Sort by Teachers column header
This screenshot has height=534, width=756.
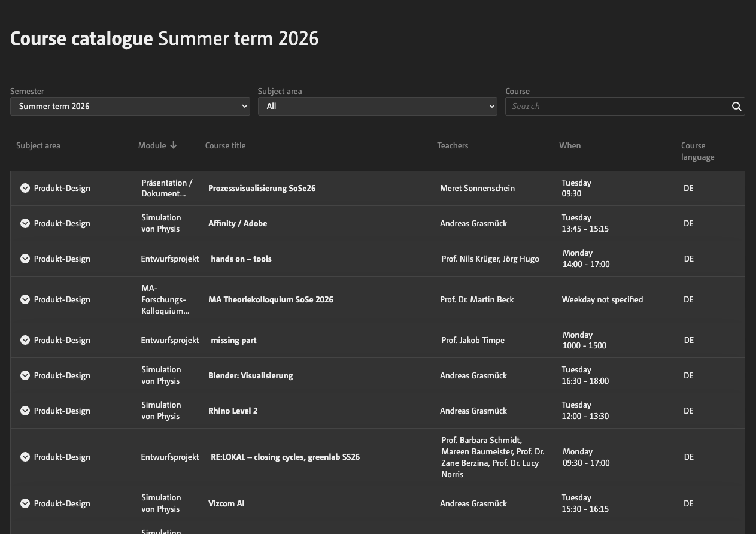click(453, 145)
